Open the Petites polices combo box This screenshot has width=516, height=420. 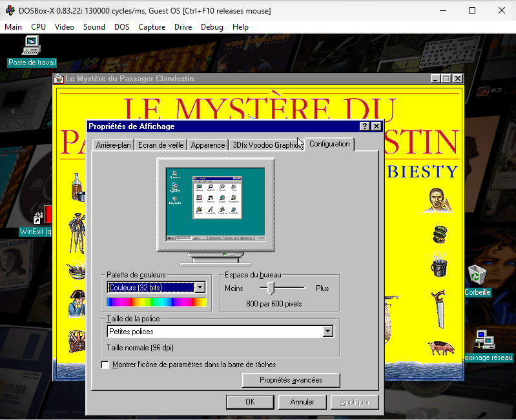coord(220,331)
